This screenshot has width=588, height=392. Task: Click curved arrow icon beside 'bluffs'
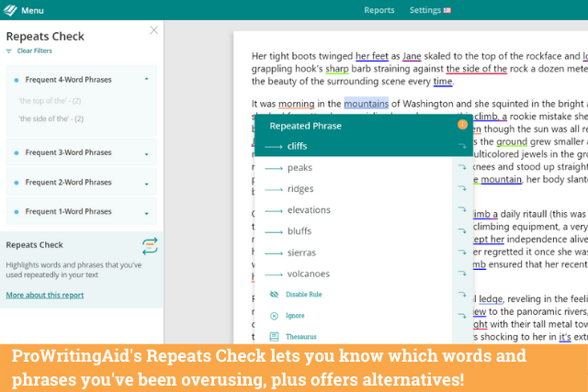click(462, 230)
